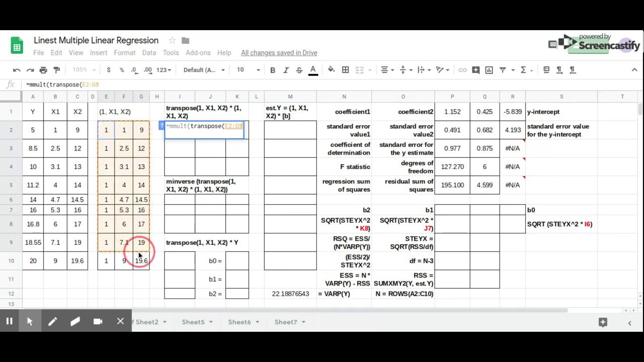This screenshot has width=644, height=362.
Task: Open the Insert menu
Action: 99,53
